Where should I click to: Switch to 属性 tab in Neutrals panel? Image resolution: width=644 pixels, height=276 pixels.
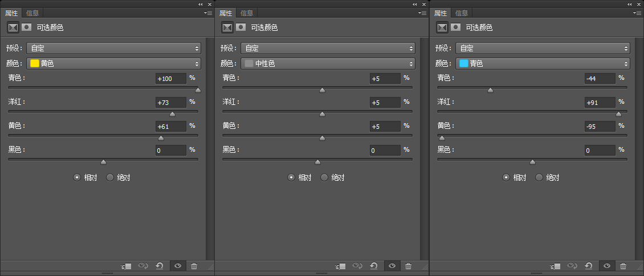226,13
